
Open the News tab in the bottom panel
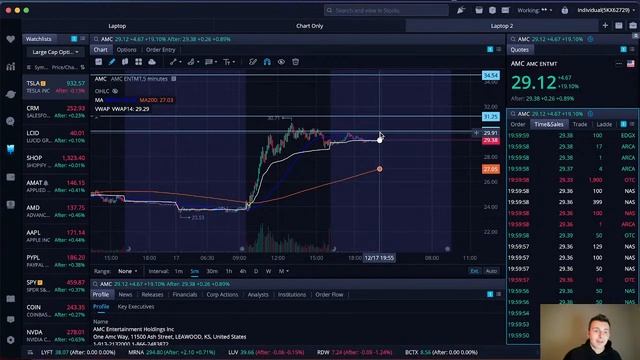[x=125, y=294]
